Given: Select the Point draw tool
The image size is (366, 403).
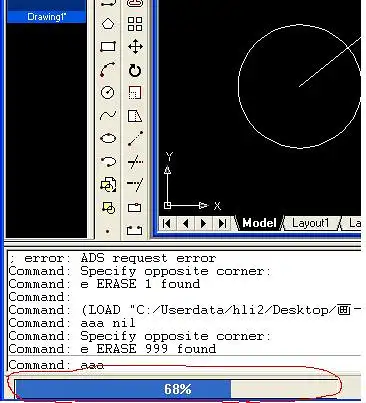Looking at the screenshot, I should pyautogui.click(x=107, y=231).
